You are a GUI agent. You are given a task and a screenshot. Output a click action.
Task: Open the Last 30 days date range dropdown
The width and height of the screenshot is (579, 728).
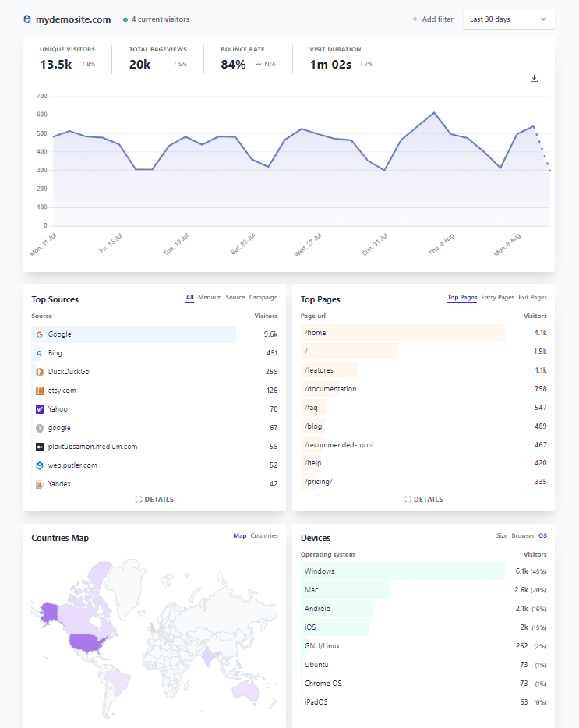click(509, 19)
